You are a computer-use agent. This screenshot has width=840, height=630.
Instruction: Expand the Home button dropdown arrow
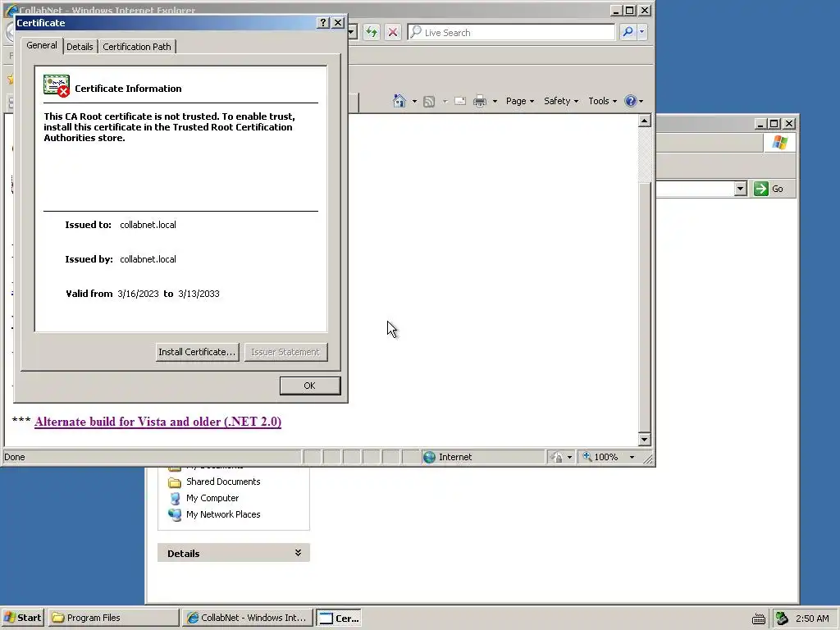pyautogui.click(x=414, y=101)
